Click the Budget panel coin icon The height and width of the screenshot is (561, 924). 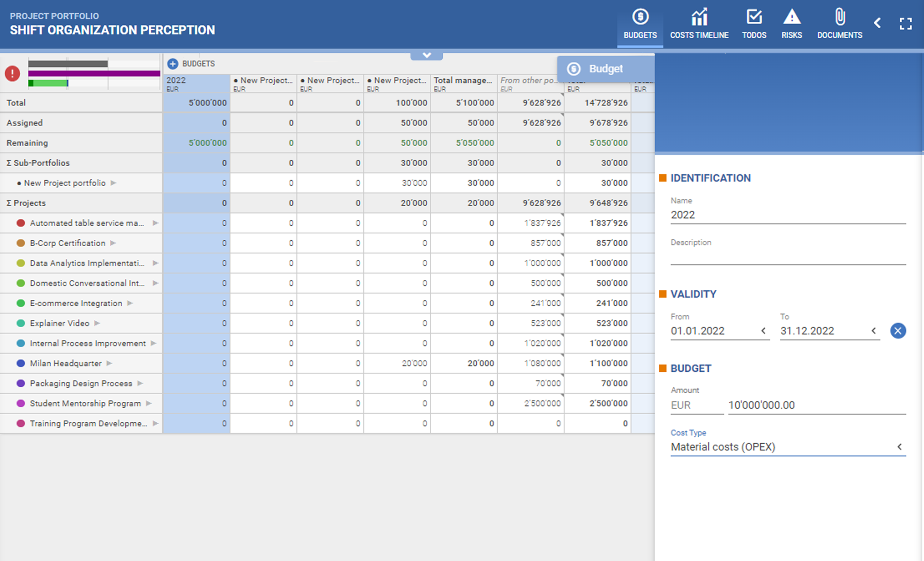coord(574,68)
